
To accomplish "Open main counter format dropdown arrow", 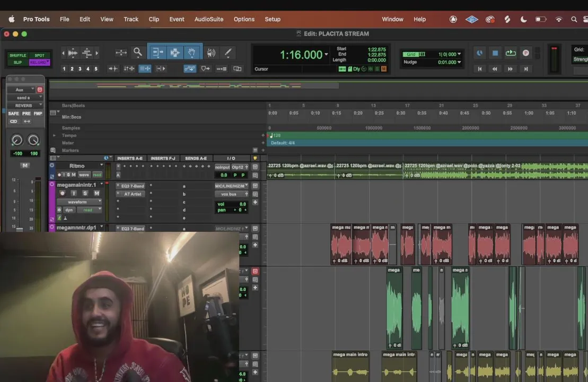I will tap(326, 55).
